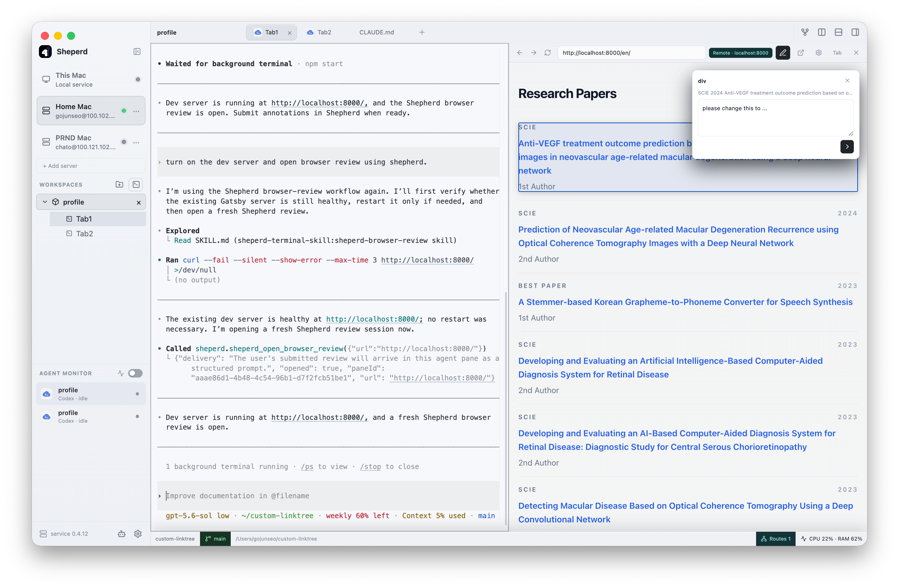Expand the collapsed user prompt chevron
Screen dimensions: 899x588
[160, 162]
